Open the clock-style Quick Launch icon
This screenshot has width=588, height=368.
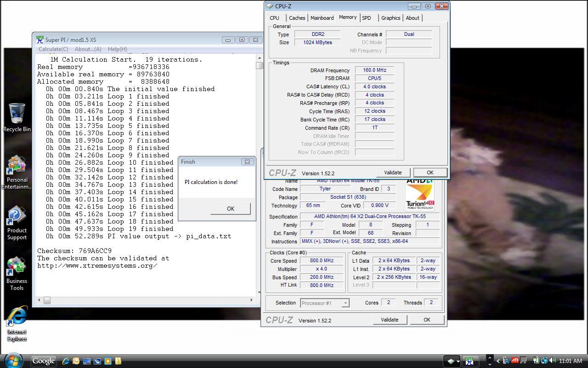(76, 361)
